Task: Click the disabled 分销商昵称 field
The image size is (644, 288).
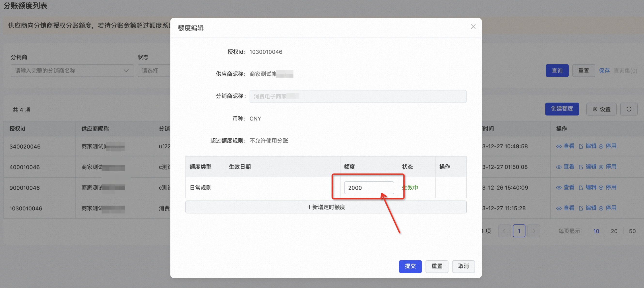Action: (358, 96)
